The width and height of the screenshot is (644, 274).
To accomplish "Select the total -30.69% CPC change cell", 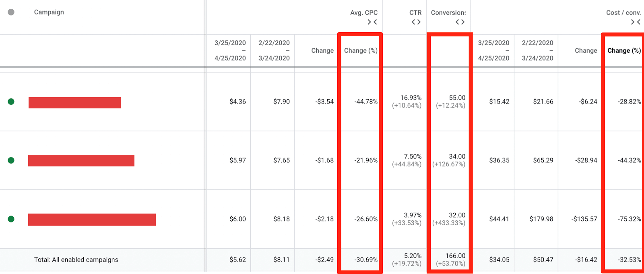I will click(x=366, y=260).
